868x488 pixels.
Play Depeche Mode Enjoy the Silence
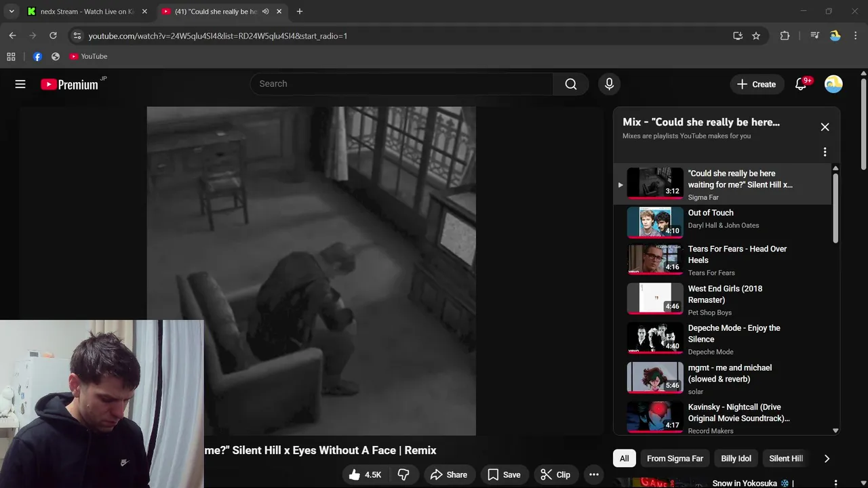(722, 339)
